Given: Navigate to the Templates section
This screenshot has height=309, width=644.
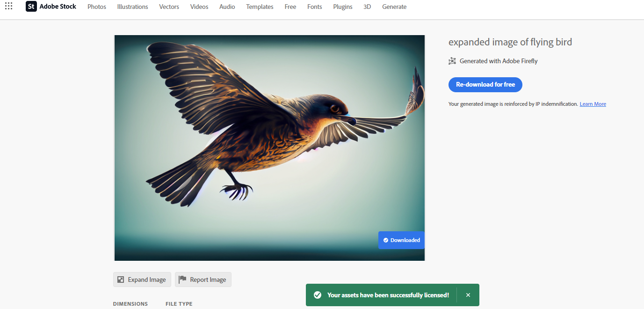Looking at the screenshot, I should tap(260, 7).
